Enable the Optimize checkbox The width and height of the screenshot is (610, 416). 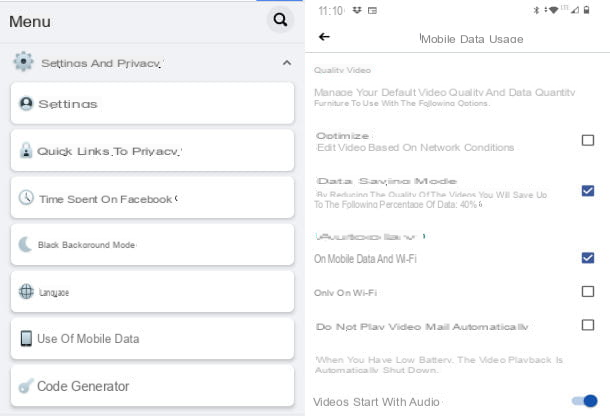(587, 140)
